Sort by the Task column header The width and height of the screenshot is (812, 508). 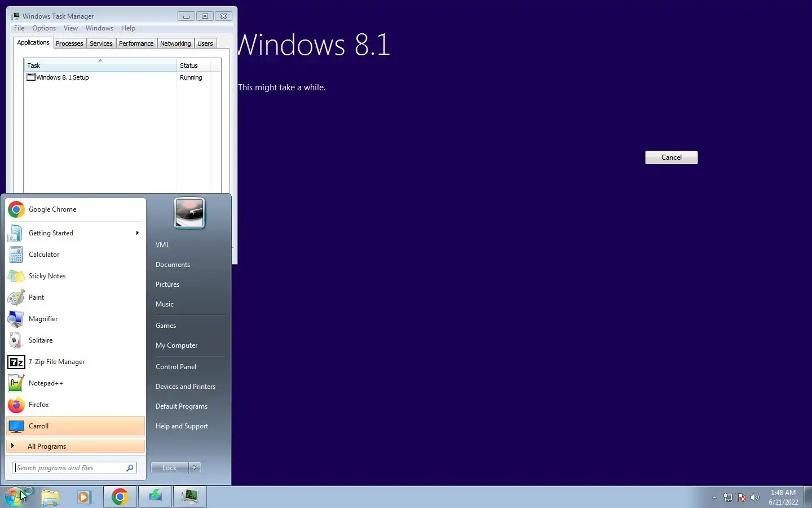click(100, 65)
